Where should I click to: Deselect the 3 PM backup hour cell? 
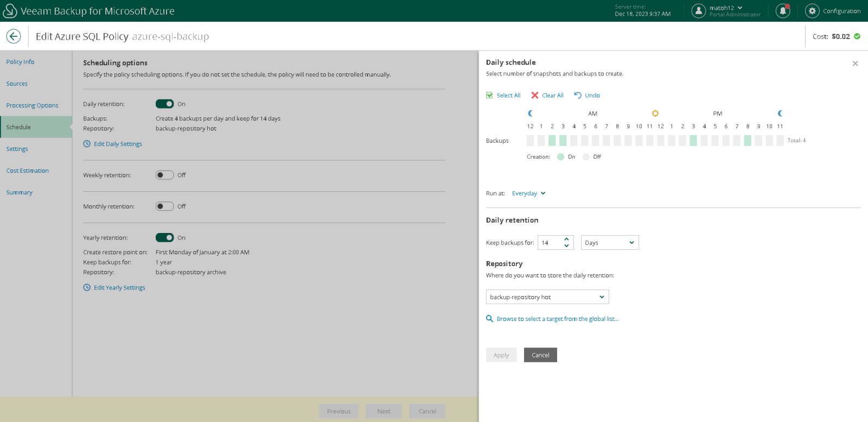(693, 141)
